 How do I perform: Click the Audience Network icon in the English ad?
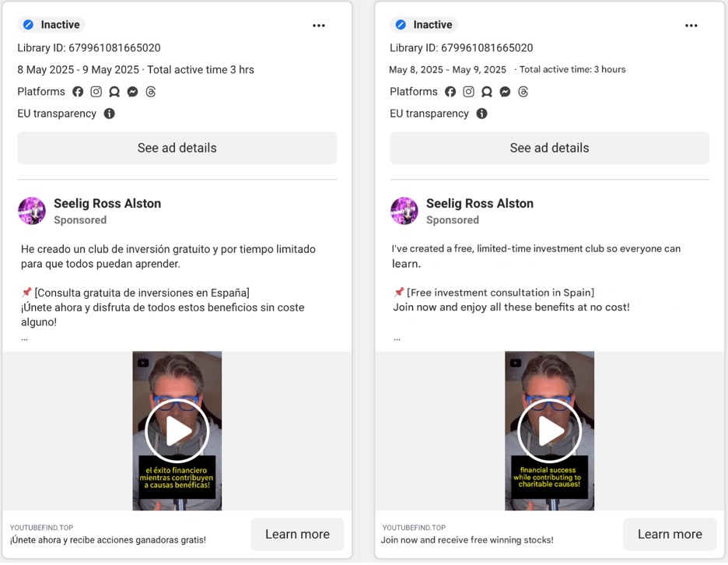(x=487, y=92)
